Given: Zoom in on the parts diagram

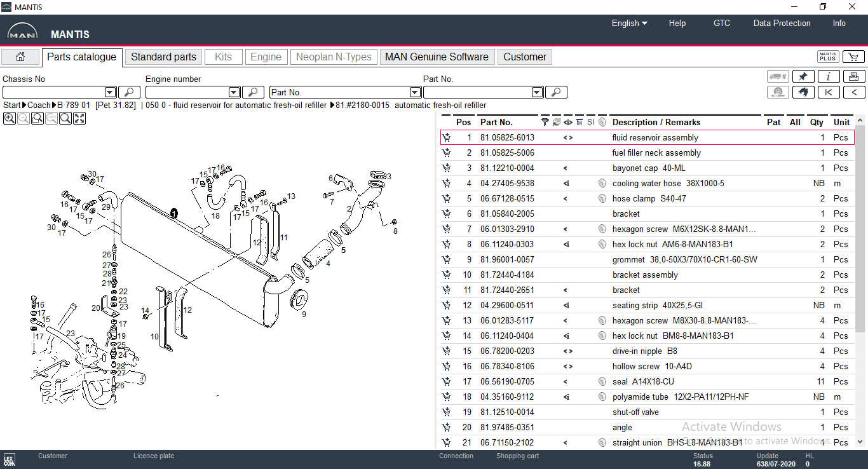Looking at the screenshot, I should coord(10,118).
